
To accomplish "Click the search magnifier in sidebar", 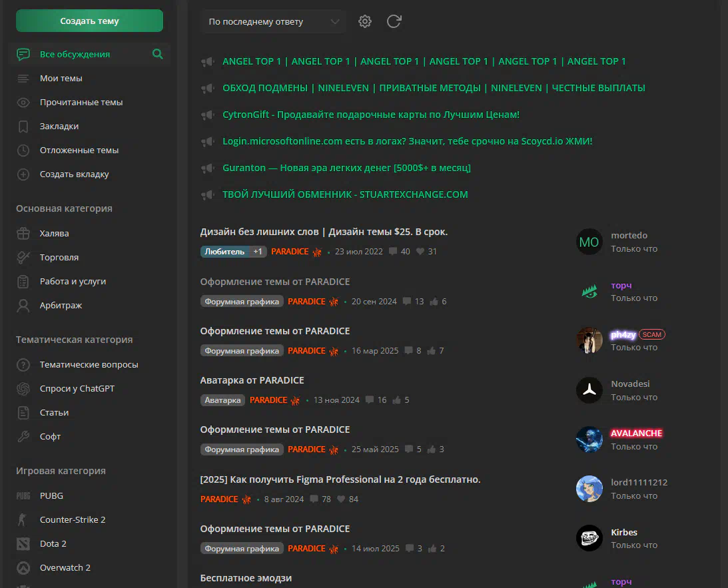I will click(x=158, y=55).
